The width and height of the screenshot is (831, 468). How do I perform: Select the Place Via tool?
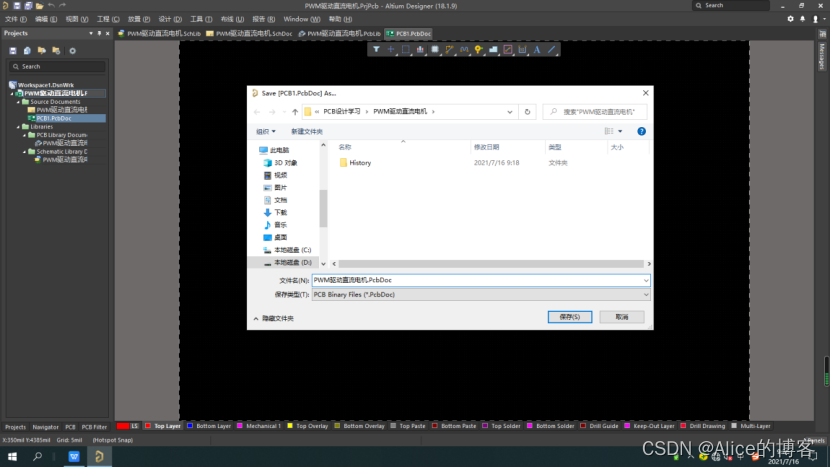click(479, 49)
